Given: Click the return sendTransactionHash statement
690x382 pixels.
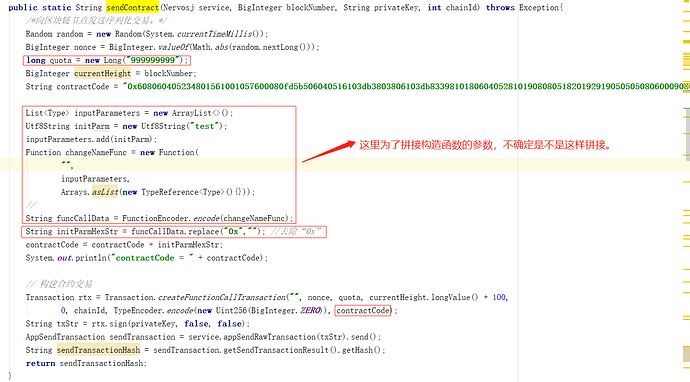Looking at the screenshot, I should pyautogui.click(x=86, y=364).
